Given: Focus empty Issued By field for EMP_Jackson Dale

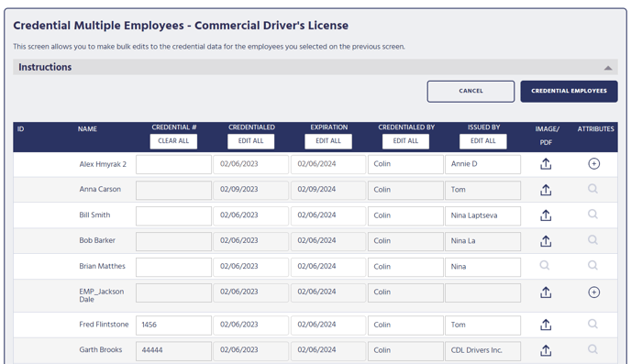Looking at the screenshot, I should [483, 292].
